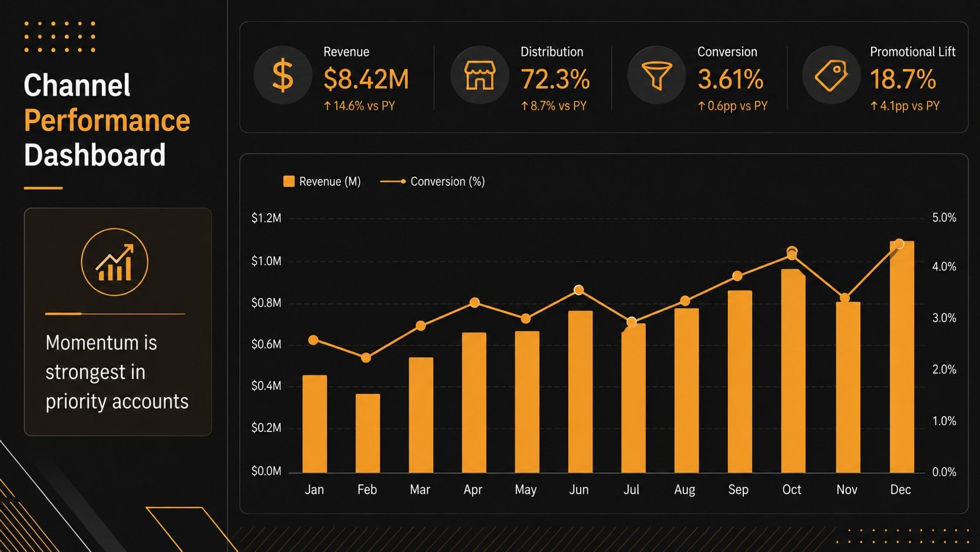
Task: Click the orange Revenue legend color square
Action: (288, 181)
